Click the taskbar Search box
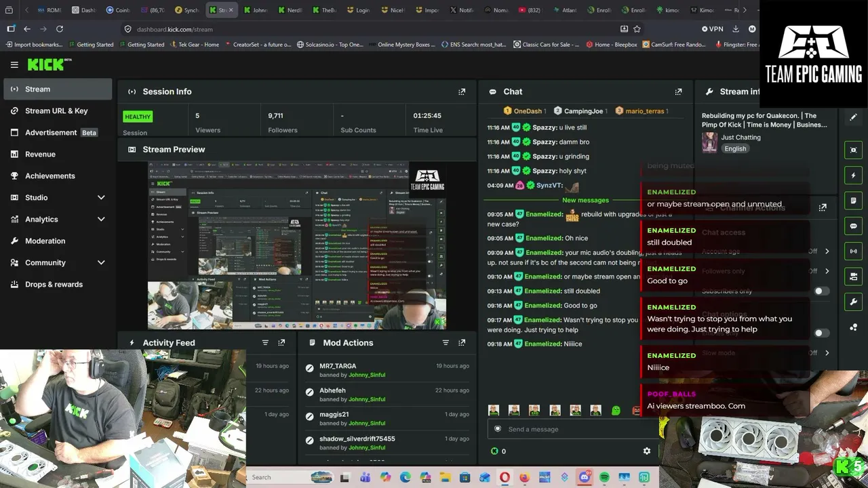Image resolution: width=868 pixels, height=488 pixels. [x=292, y=477]
